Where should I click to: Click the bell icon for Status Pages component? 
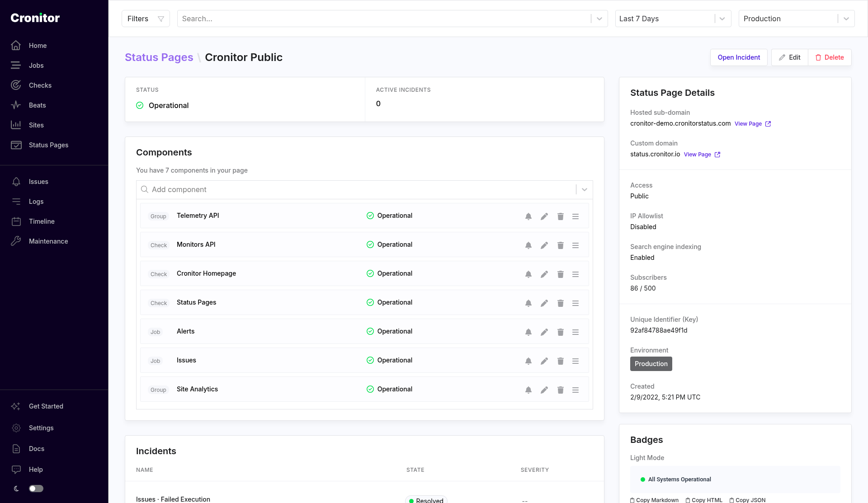click(x=528, y=303)
